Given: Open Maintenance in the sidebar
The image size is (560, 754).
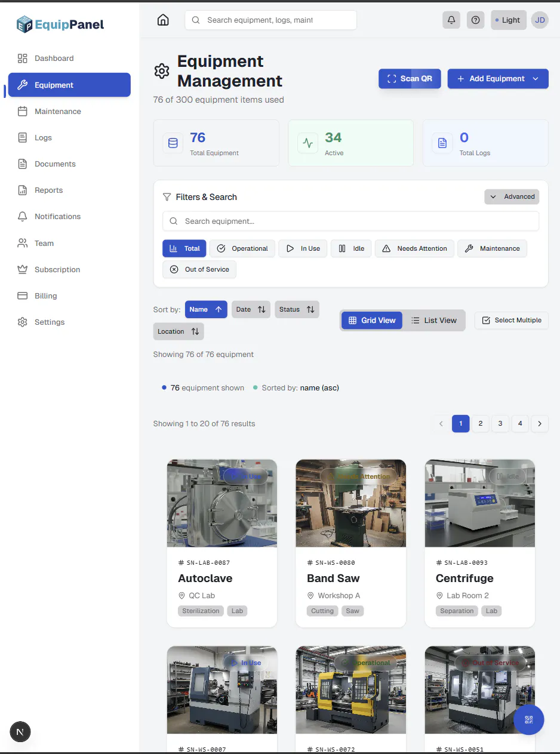Looking at the screenshot, I should [69, 112].
